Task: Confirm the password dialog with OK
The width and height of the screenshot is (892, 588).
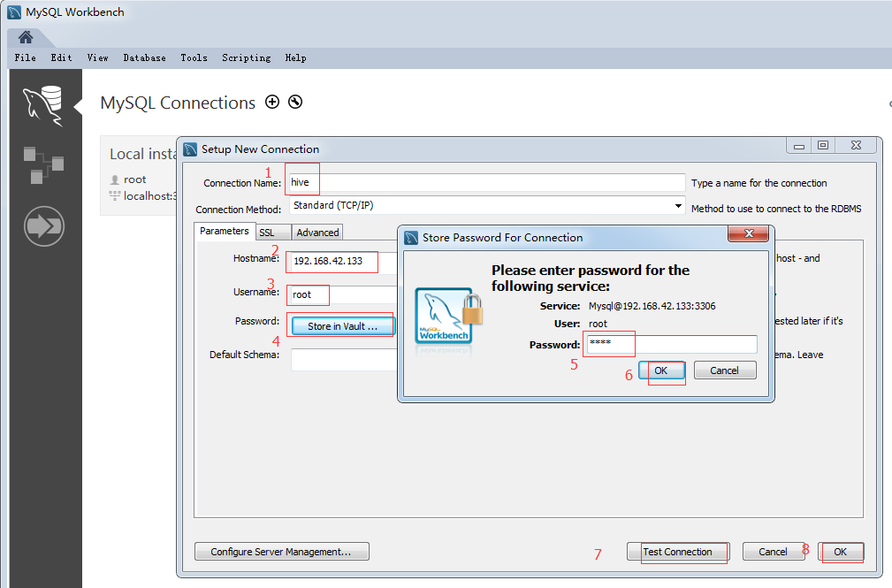Action: click(660, 370)
